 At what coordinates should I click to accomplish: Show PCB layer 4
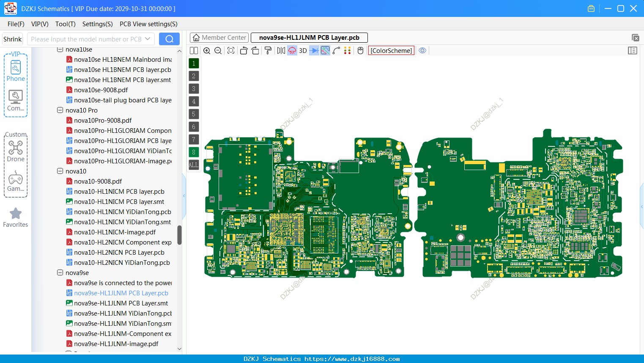coord(194,102)
